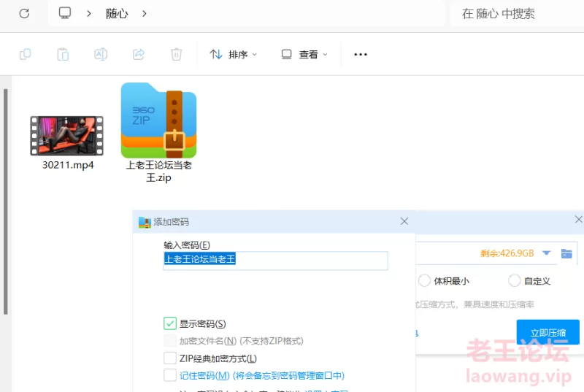Click the 上老王论坛当老王.zip file name

tap(158, 172)
